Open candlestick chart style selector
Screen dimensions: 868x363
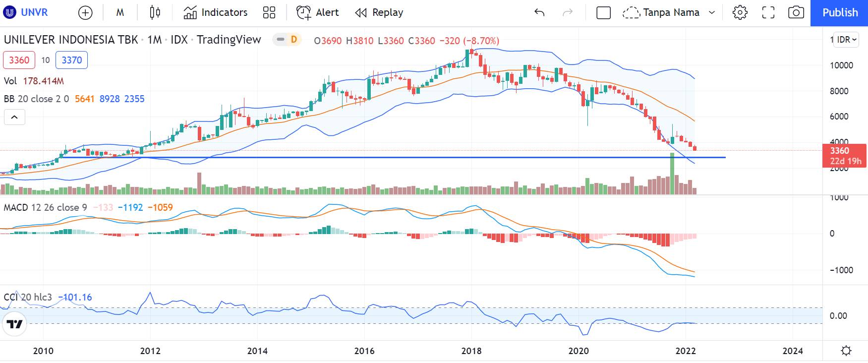pyautogui.click(x=155, y=12)
